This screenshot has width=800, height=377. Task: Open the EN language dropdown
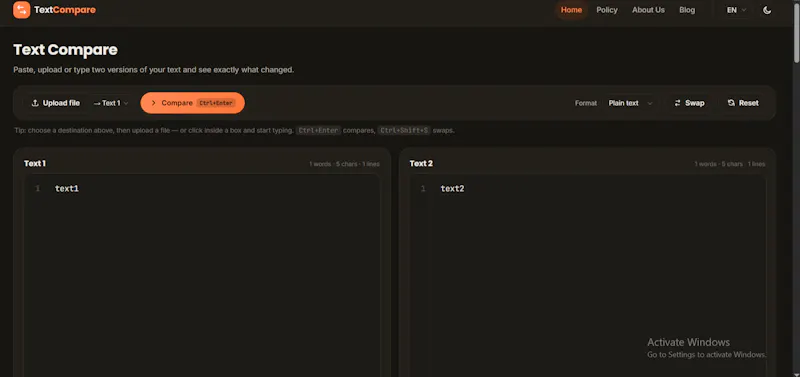coord(736,10)
